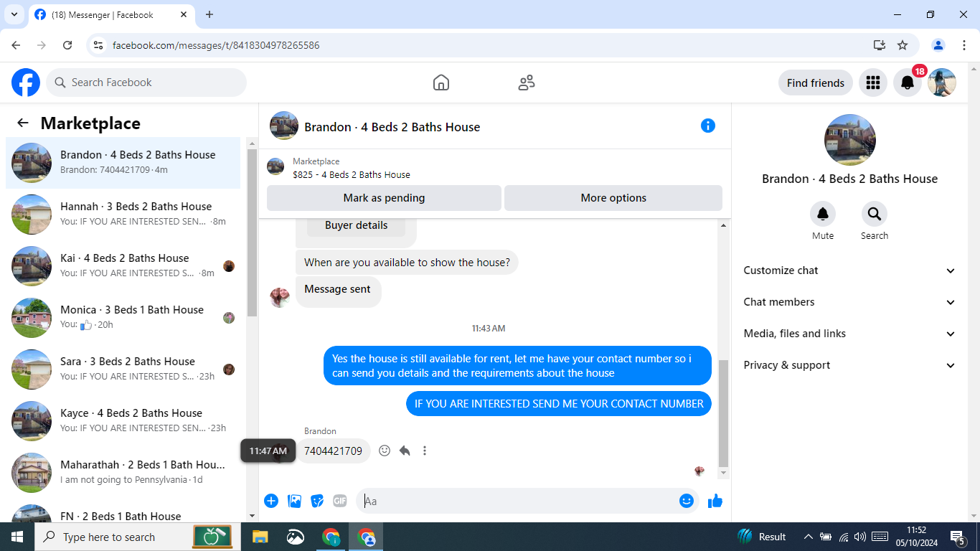Search in conversation icon

(x=875, y=214)
